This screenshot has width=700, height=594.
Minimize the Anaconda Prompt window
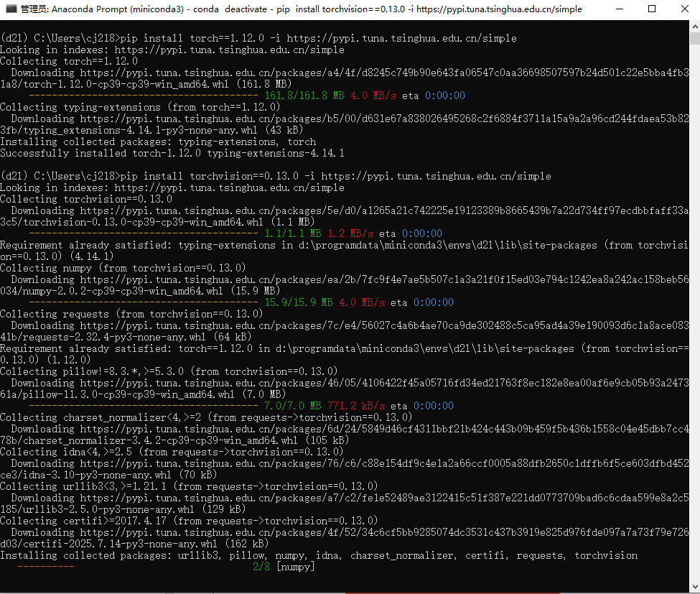pyautogui.click(x=619, y=9)
